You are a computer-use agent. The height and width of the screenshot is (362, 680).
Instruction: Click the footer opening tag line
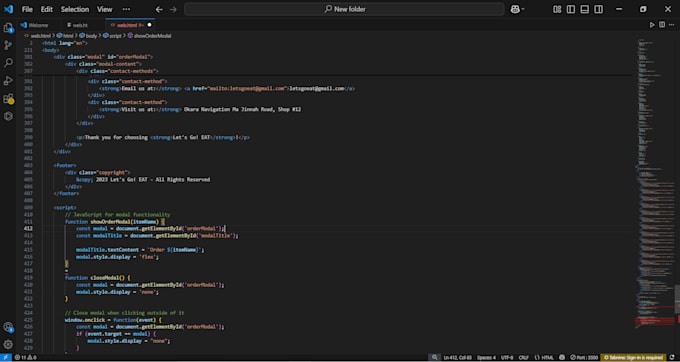(65, 166)
